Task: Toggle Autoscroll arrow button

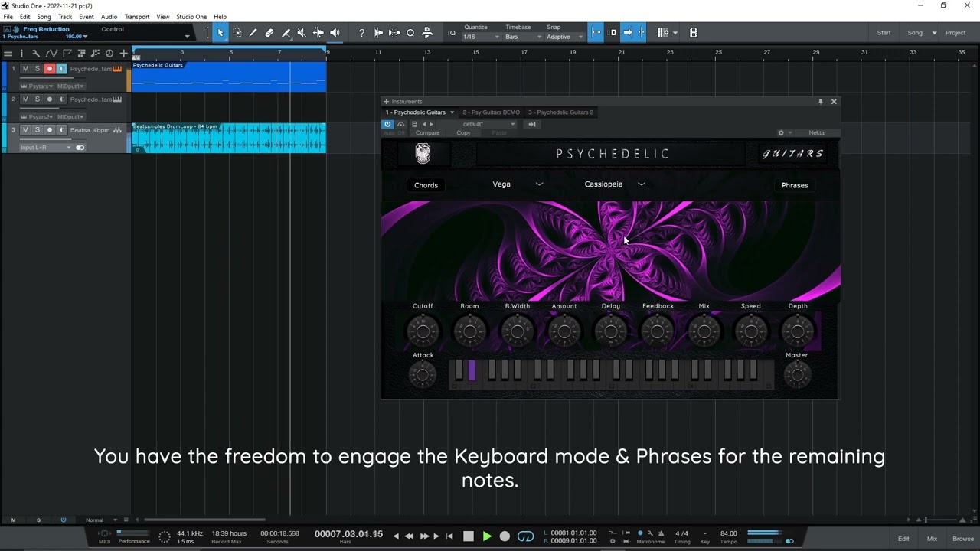Action: (x=627, y=33)
